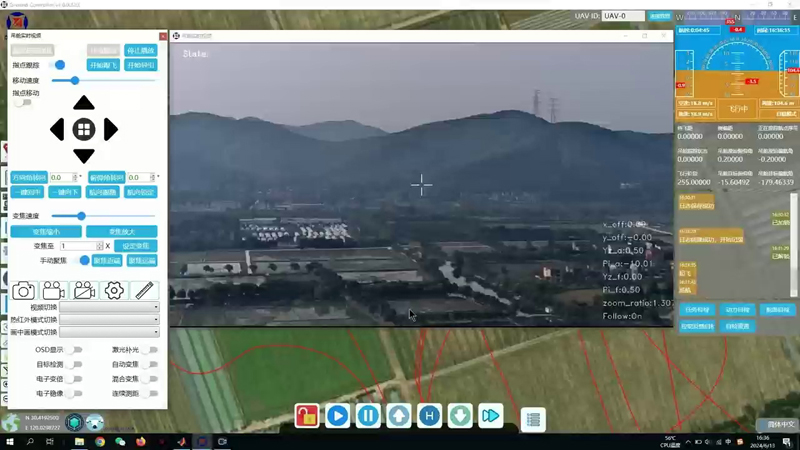The width and height of the screenshot is (800, 450).
Task: Click the application logo top-left
Action: click(17, 21)
